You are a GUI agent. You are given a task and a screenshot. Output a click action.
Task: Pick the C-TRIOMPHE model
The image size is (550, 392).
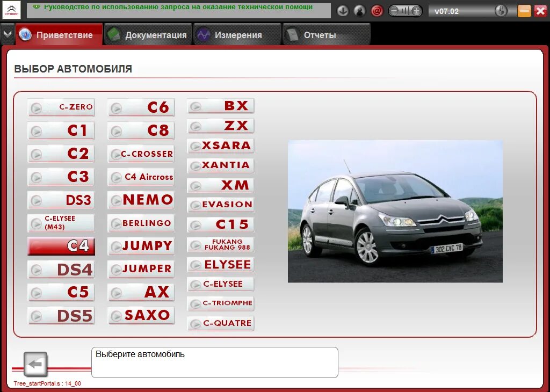tap(221, 303)
